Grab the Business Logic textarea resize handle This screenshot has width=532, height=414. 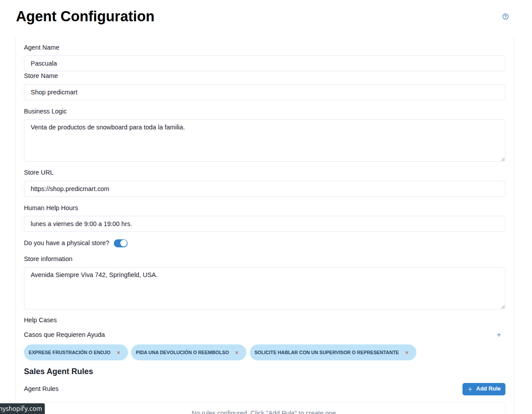pyautogui.click(x=503, y=159)
